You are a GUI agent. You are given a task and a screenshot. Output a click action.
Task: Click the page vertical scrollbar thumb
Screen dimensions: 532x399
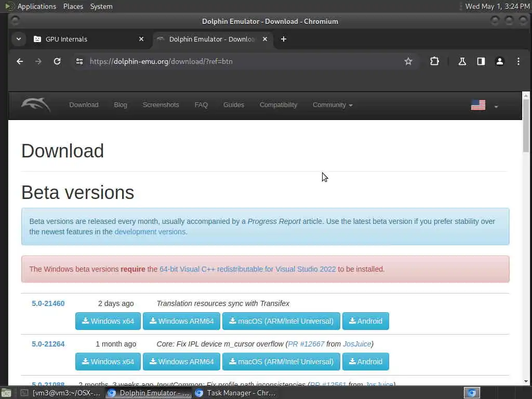pos(526,126)
